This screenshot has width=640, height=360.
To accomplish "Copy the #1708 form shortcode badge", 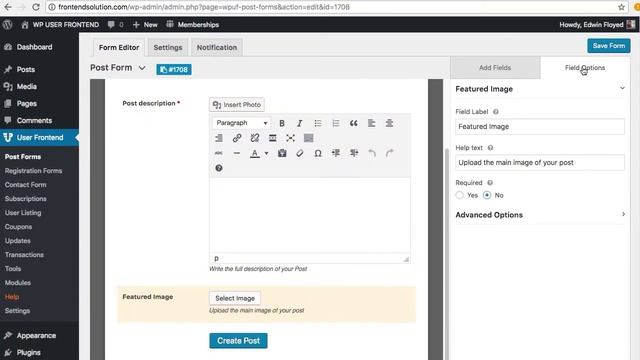I will (x=174, y=69).
